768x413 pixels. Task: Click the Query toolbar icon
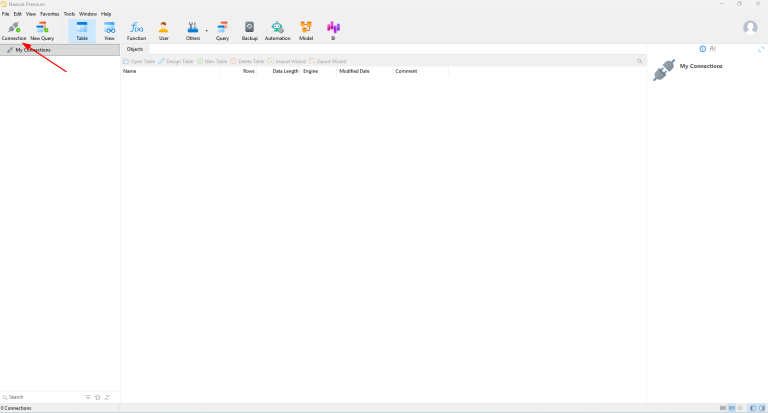point(222,30)
